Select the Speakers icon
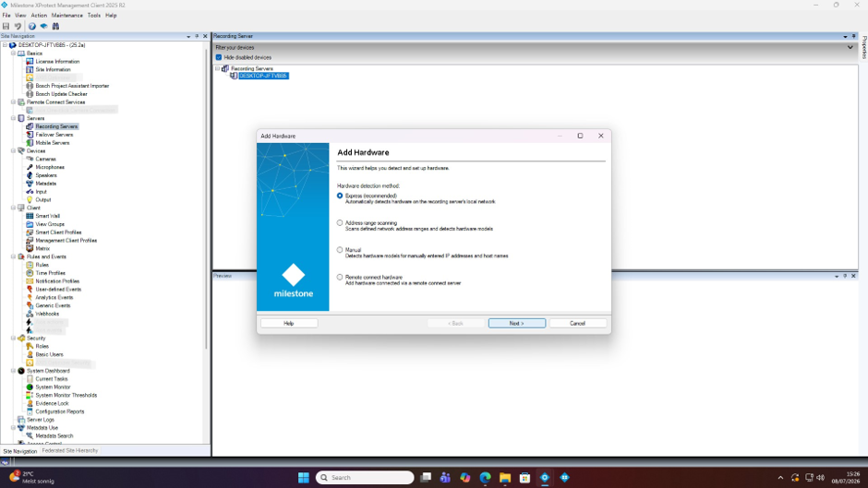The image size is (868, 488). click(x=30, y=175)
